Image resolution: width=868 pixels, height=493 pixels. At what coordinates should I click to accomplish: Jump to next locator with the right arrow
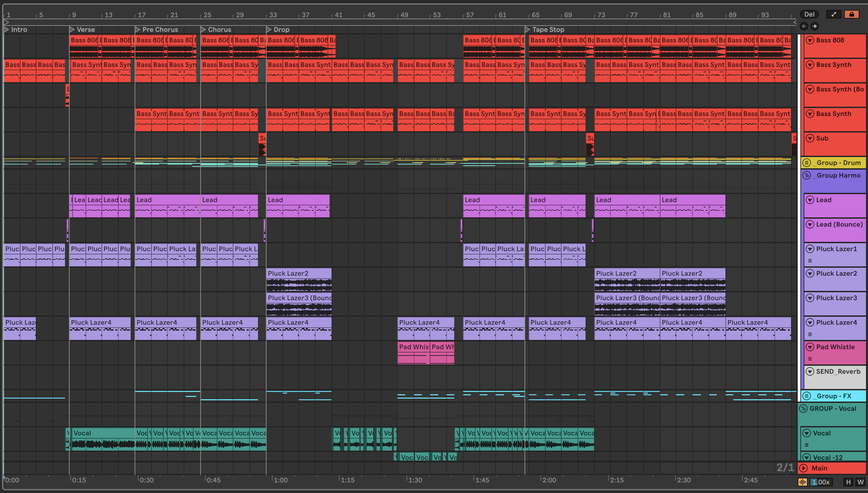click(x=815, y=26)
